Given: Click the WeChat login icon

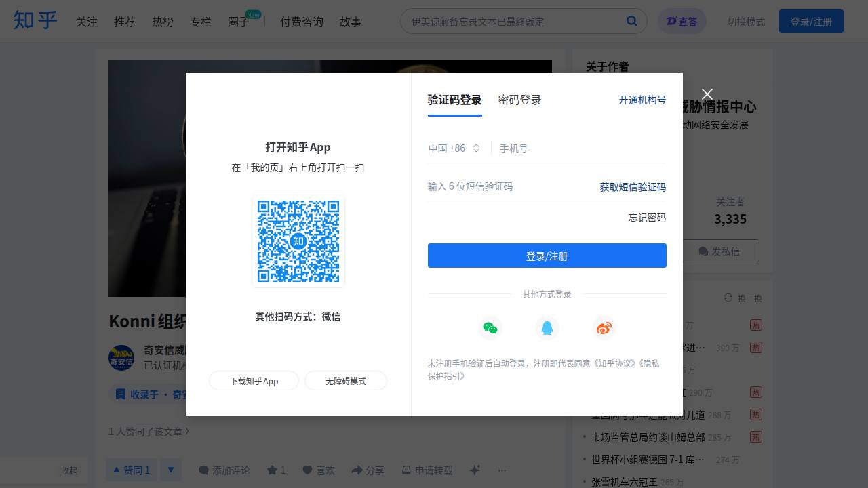Looking at the screenshot, I should 490,328.
